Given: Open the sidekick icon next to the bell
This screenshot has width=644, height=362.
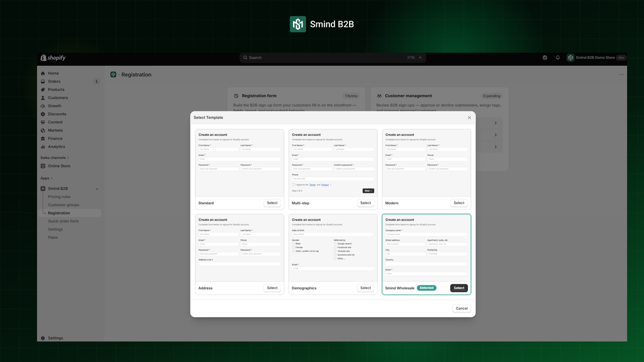Looking at the screenshot, I should [545, 58].
